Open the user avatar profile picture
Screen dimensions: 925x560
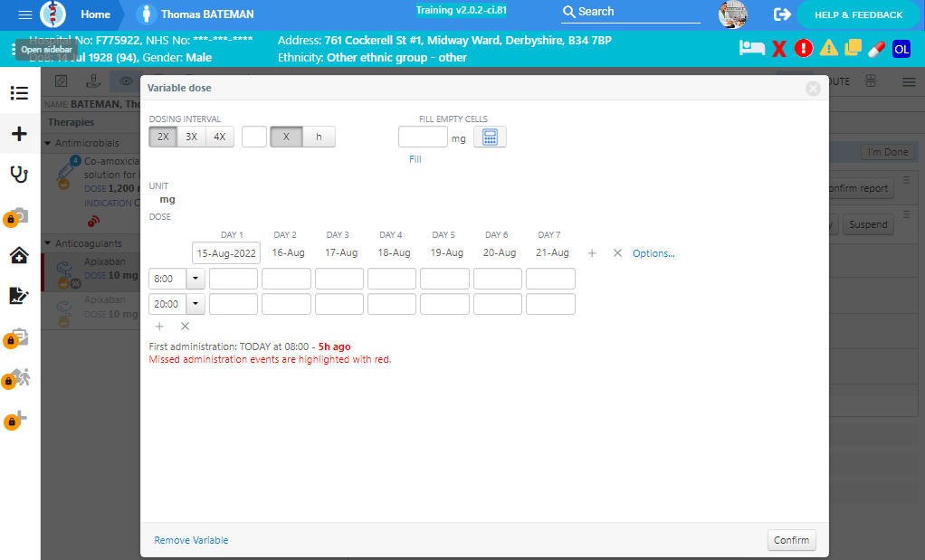[x=733, y=14]
